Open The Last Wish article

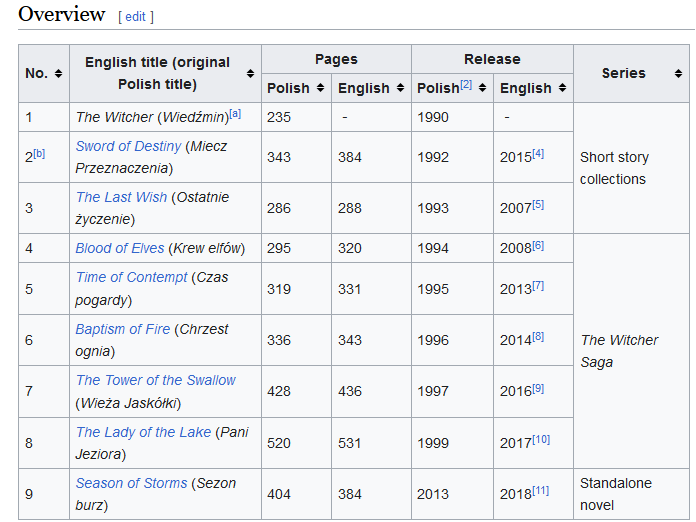click(x=121, y=197)
